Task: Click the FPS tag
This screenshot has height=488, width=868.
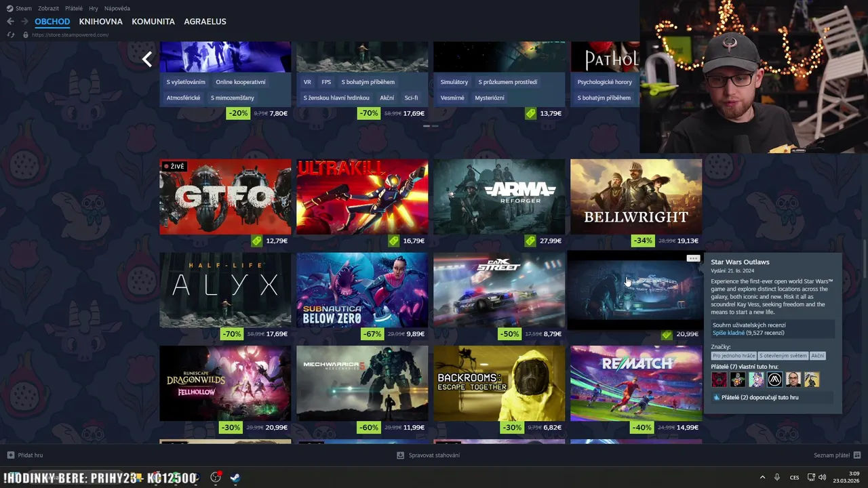Action: (x=326, y=82)
